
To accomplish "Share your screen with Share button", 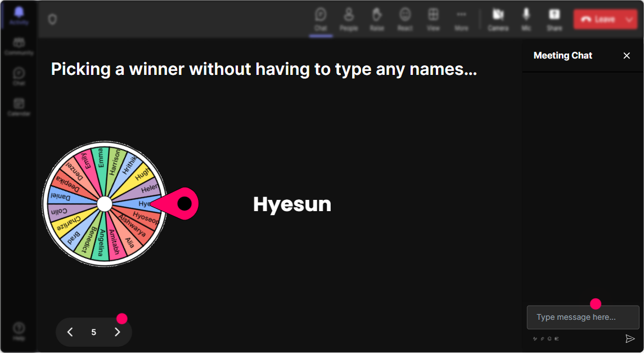I will coord(554,19).
